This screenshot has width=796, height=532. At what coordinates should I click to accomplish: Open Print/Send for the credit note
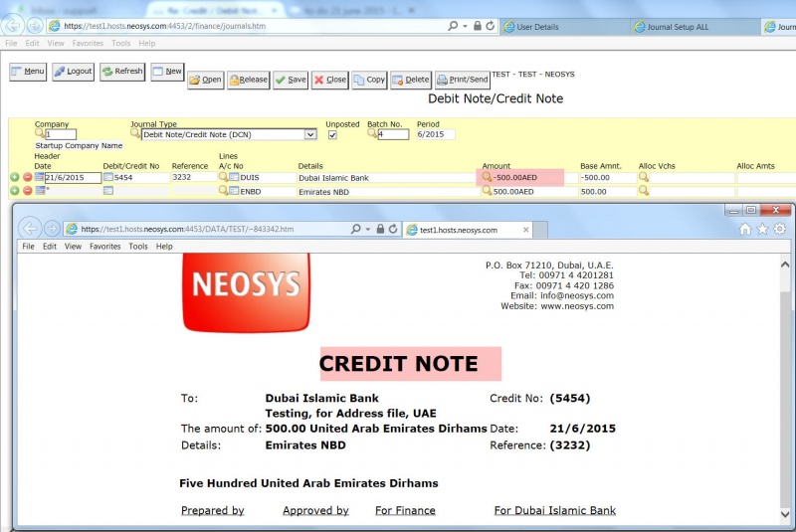pos(463,80)
